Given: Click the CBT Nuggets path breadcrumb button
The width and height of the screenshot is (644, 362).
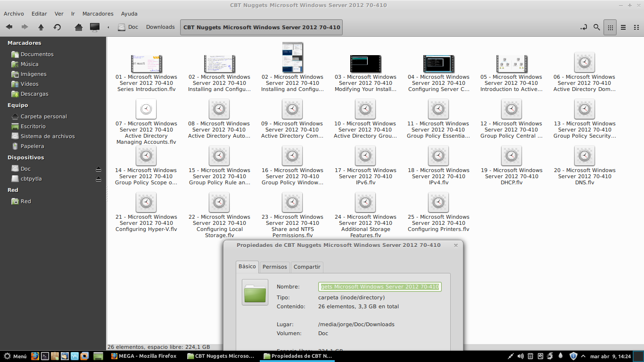Looking at the screenshot, I should coord(262,27).
